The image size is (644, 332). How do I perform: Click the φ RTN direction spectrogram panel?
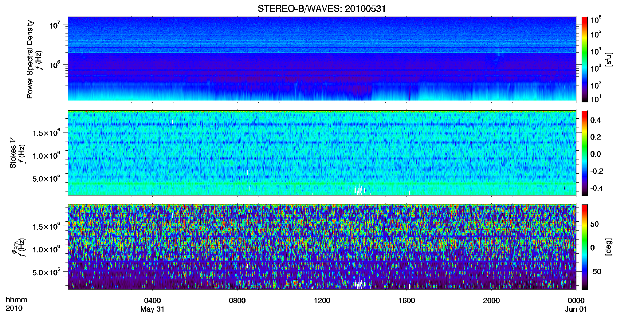click(x=322, y=247)
